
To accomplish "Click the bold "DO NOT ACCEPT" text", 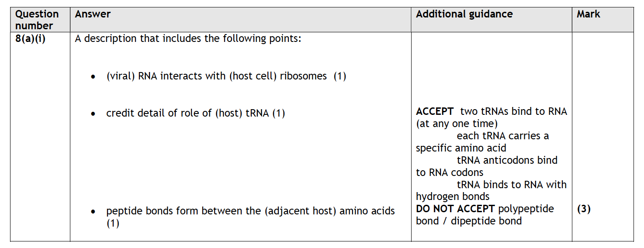I will [455, 209].
